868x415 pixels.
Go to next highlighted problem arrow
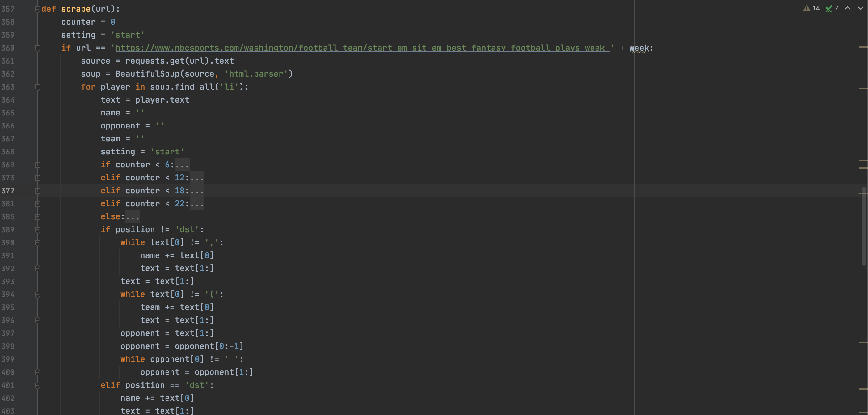[x=860, y=8]
